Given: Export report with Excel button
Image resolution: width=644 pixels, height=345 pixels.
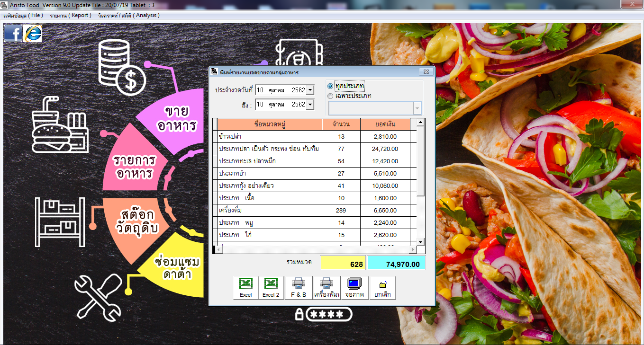Looking at the screenshot, I should (246, 288).
